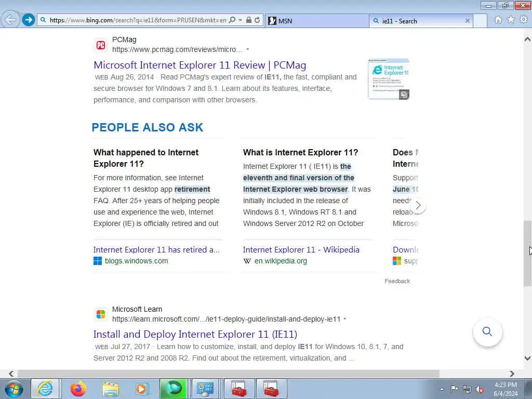Click the second red toolbox taskbar icon
The height and width of the screenshot is (399, 532).
tap(271, 389)
